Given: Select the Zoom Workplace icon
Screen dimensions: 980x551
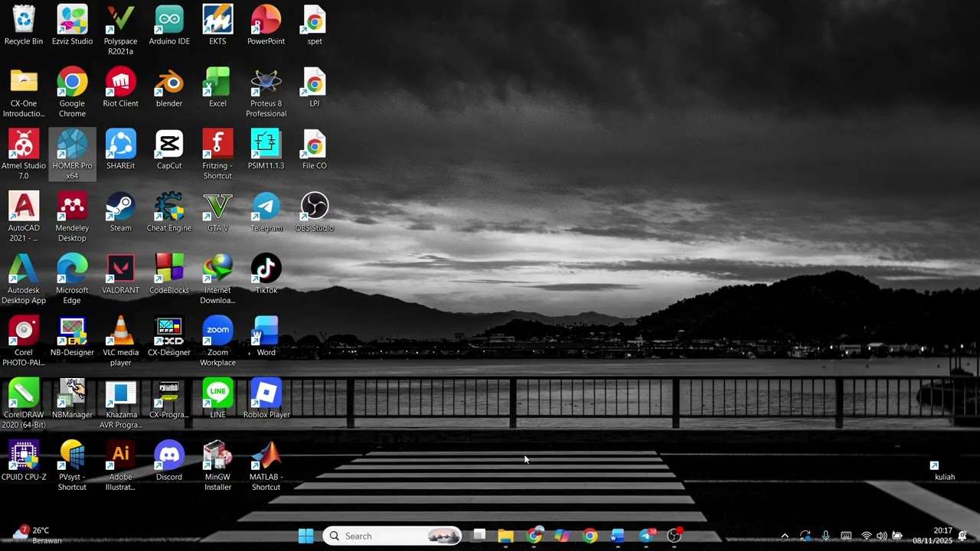Looking at the screenshot, I should pos(217,341).
